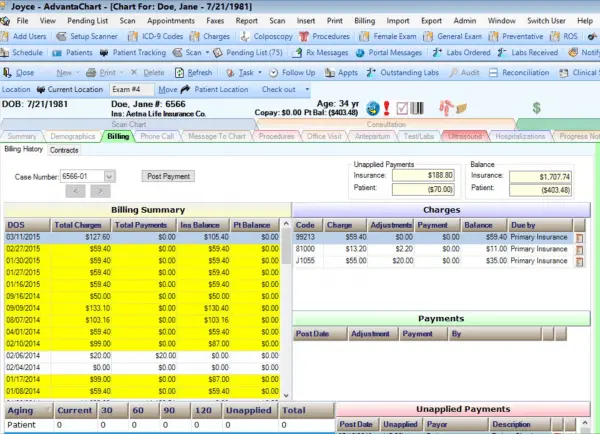Go to next case with > button
The height and width of the screenshot is (434, 600).
point(100,191)
